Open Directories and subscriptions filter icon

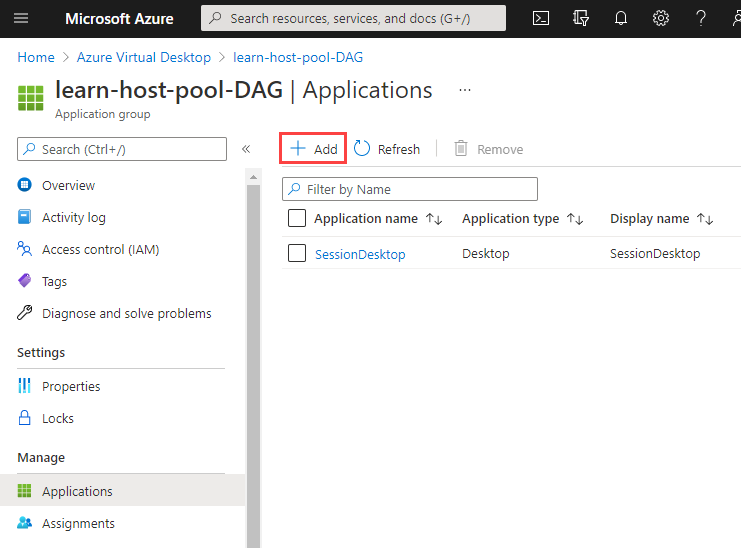click(581, 18)
